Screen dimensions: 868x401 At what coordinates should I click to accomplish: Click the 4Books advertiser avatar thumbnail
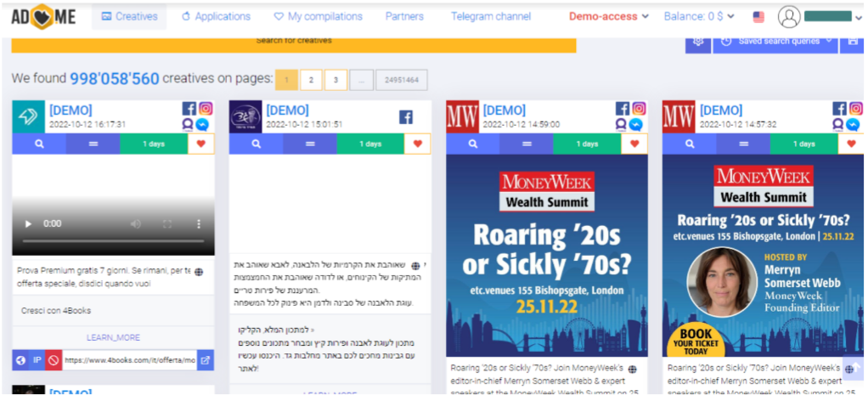(28, 117)
